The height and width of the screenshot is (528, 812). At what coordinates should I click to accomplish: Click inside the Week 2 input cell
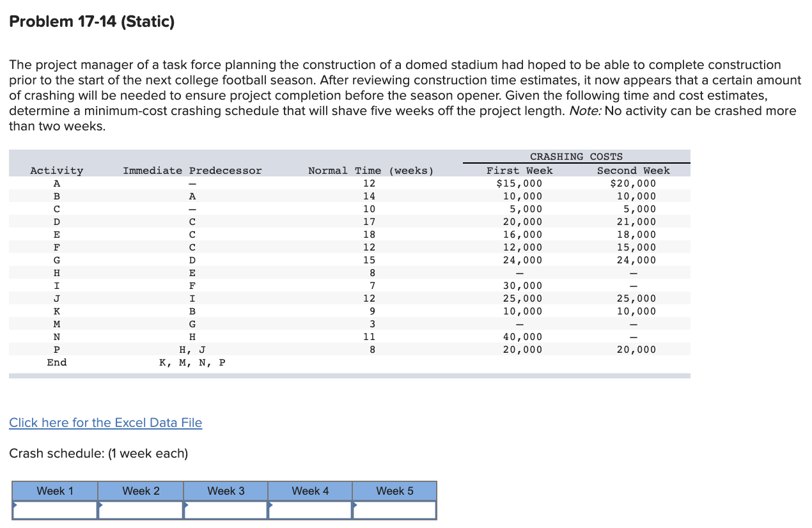[x=139, y=510]
